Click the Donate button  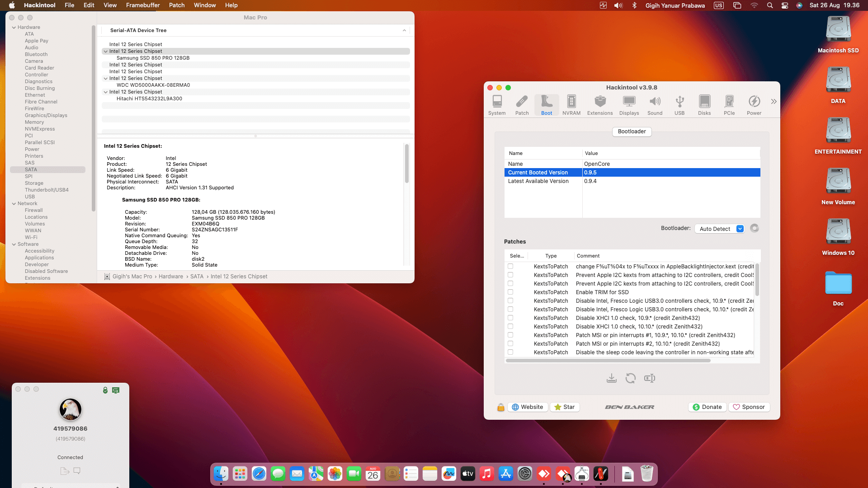(707, 407)
